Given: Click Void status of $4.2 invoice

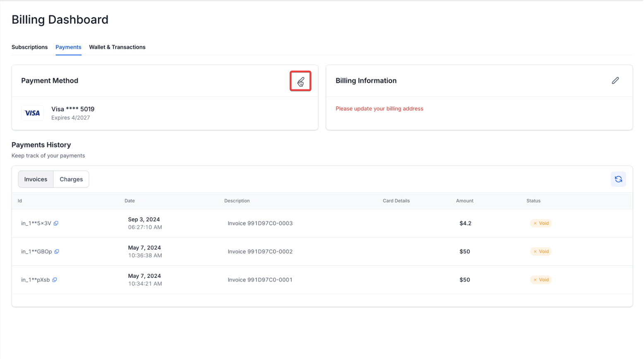Looking at the screenshot, I should click(541, 223).
